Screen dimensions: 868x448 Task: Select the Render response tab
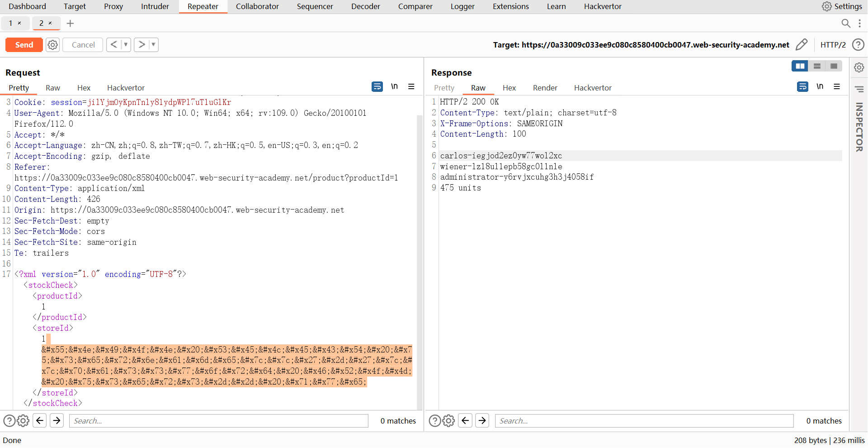click(545, 88)
